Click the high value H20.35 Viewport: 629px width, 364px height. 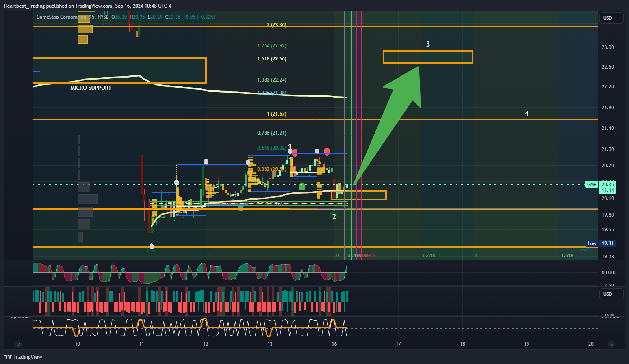[x=137, y=17]
